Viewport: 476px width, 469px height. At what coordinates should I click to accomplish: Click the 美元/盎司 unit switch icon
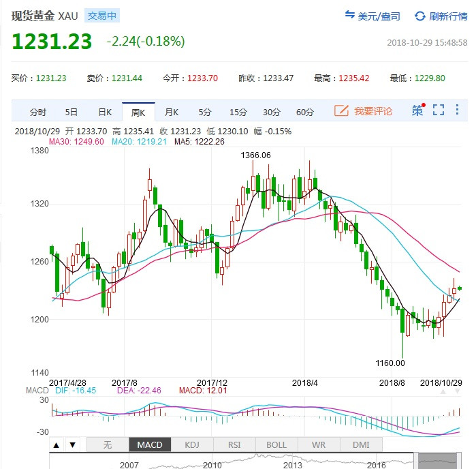[x=350, y=16]
